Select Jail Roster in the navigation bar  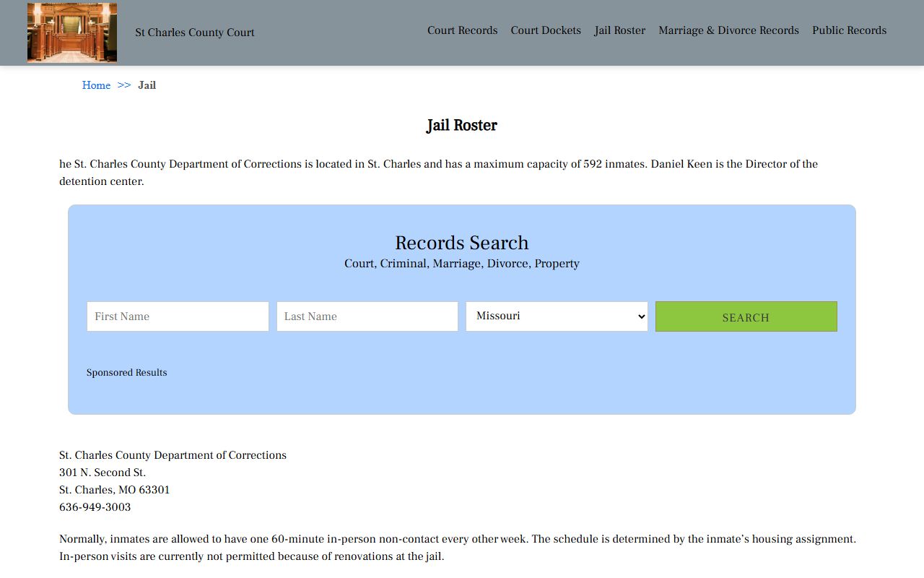[619, 30]
